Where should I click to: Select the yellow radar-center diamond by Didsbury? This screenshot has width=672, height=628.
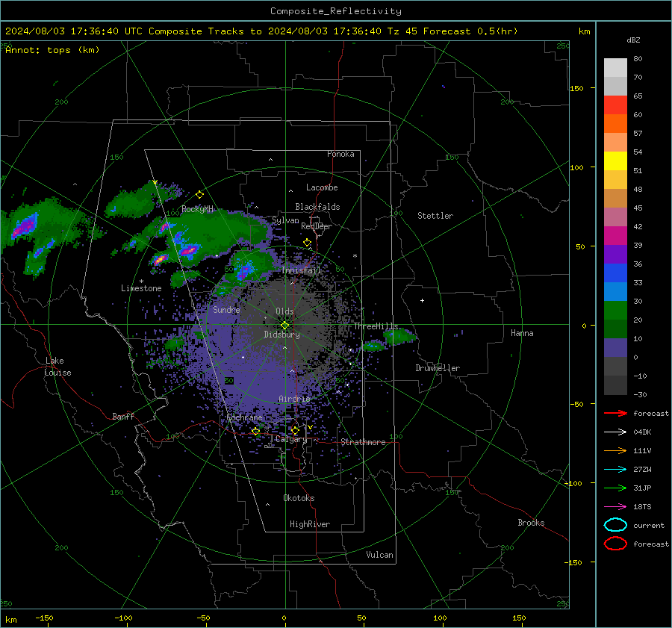tap(285, 326)
